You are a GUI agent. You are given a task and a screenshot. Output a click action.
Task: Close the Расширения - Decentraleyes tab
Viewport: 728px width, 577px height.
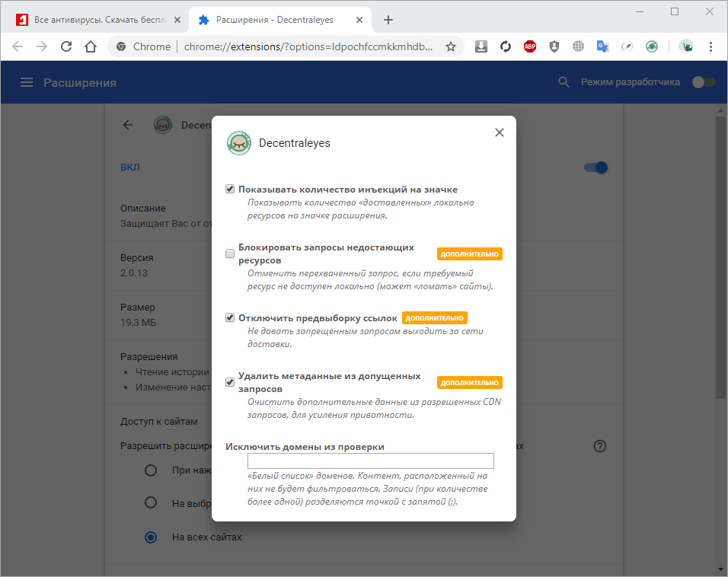[359, 20]
